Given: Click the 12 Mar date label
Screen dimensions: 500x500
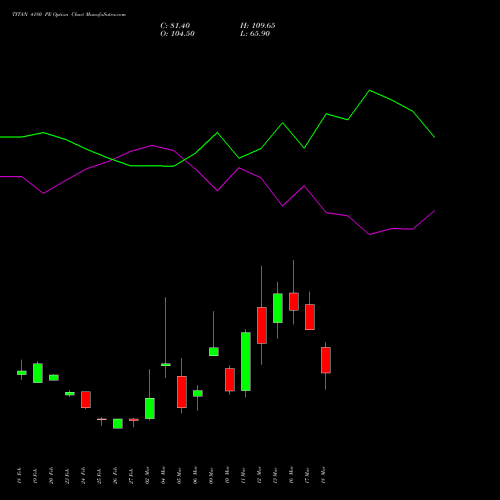Looking at the screenshot, I should tap(259, 476).
